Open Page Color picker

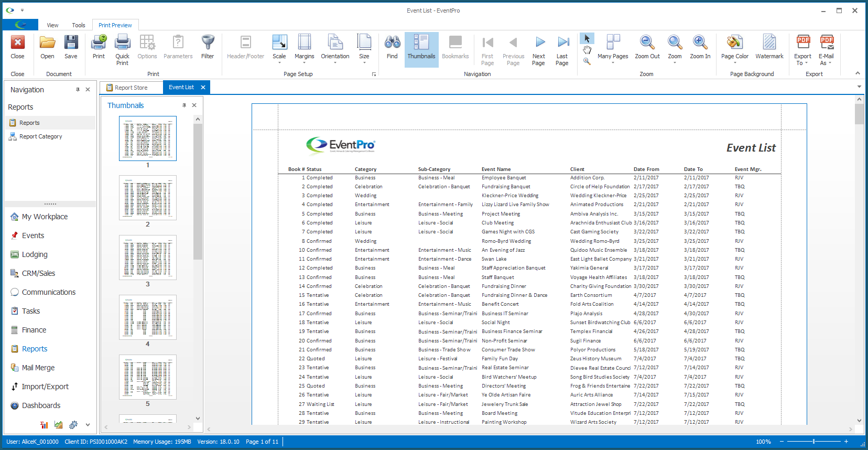tap(735, 50)
